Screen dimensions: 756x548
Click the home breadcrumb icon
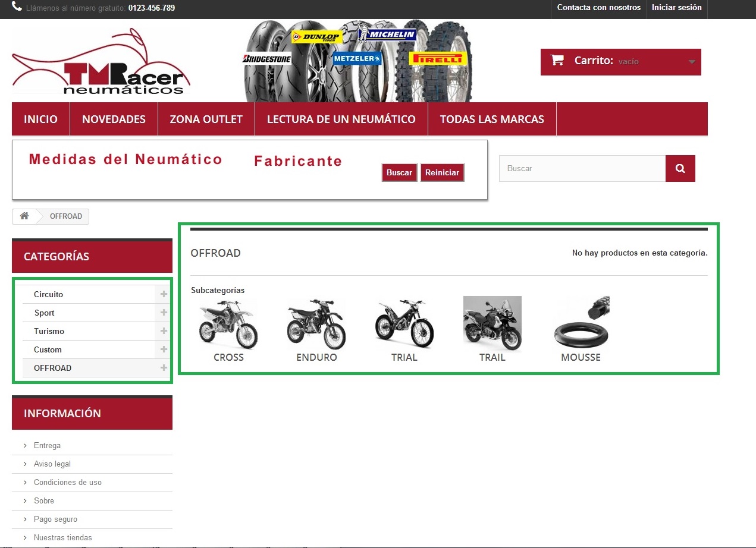(x=24, y=216)
